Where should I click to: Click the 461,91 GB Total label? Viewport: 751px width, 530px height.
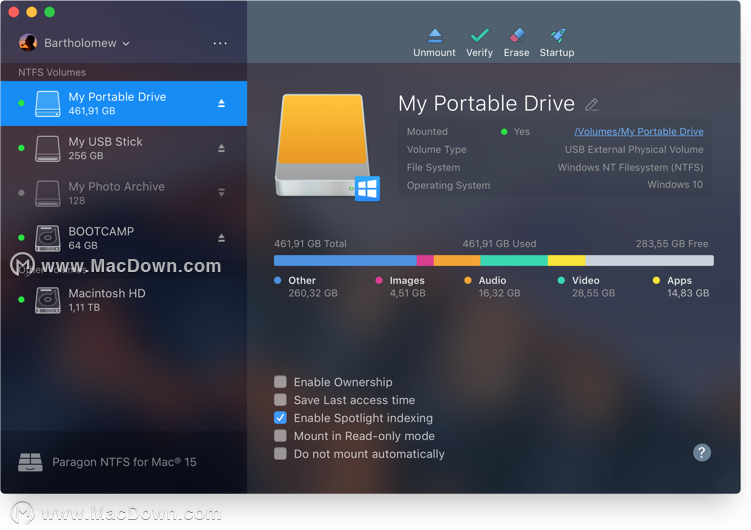310,244
